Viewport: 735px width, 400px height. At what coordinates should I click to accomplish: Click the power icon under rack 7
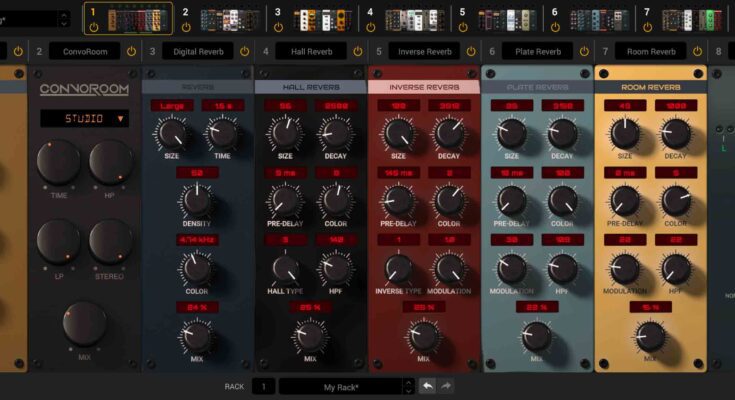(648, 27)
